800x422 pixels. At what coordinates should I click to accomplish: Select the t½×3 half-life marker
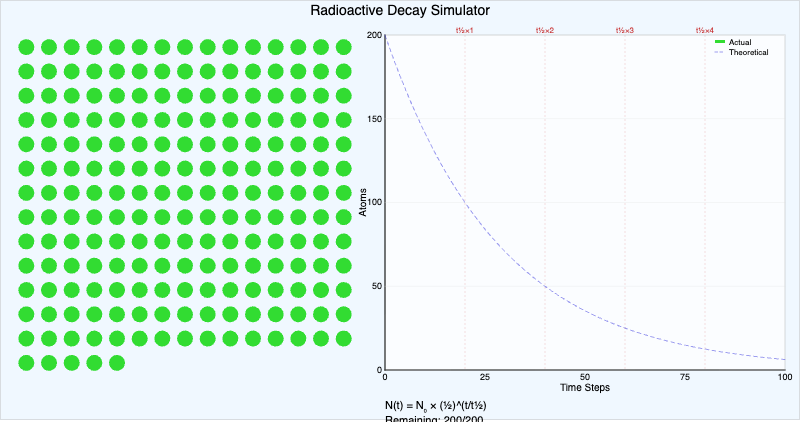[x=625, y=31]
